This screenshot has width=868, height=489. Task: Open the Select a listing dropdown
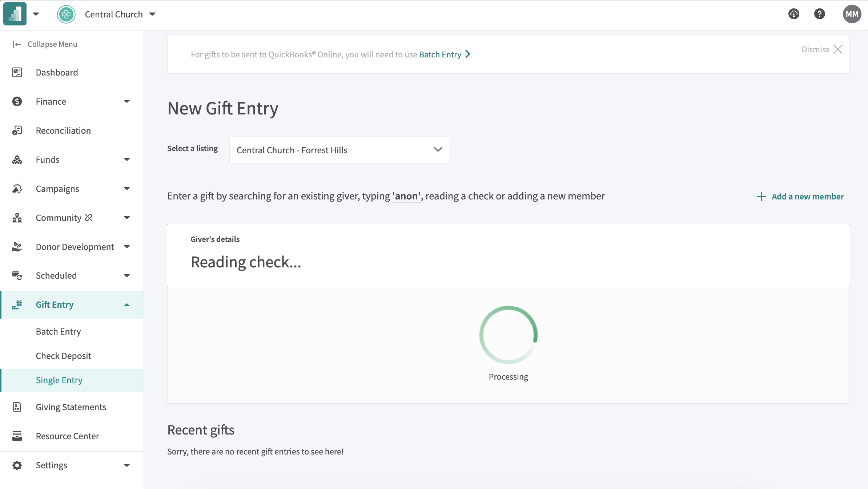[x=339, y=150]
